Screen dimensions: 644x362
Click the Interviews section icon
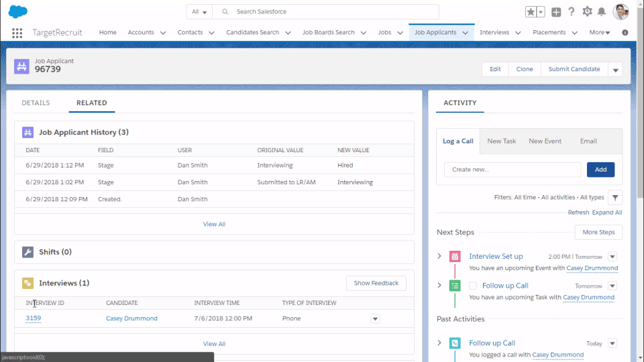[x=28, y=283]
